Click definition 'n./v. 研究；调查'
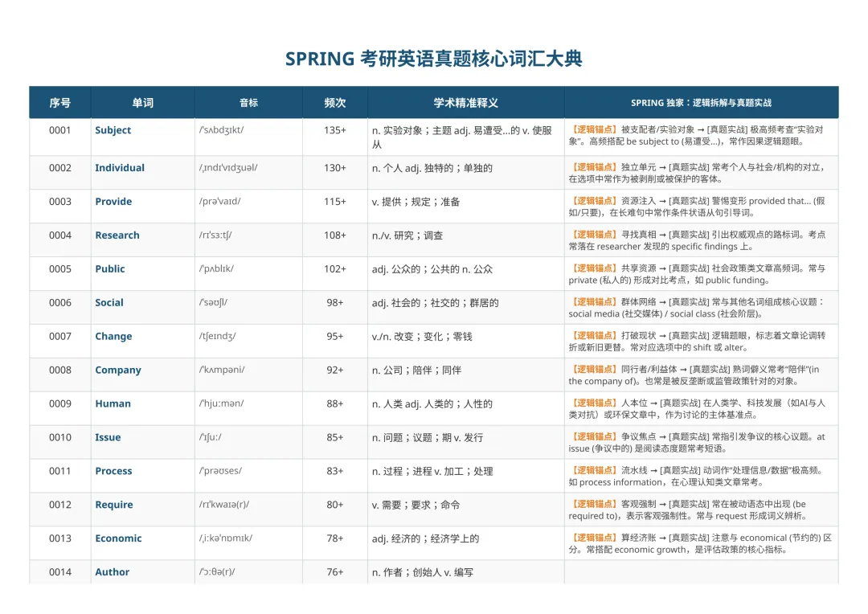868x614 pixels. click(407, 235)
